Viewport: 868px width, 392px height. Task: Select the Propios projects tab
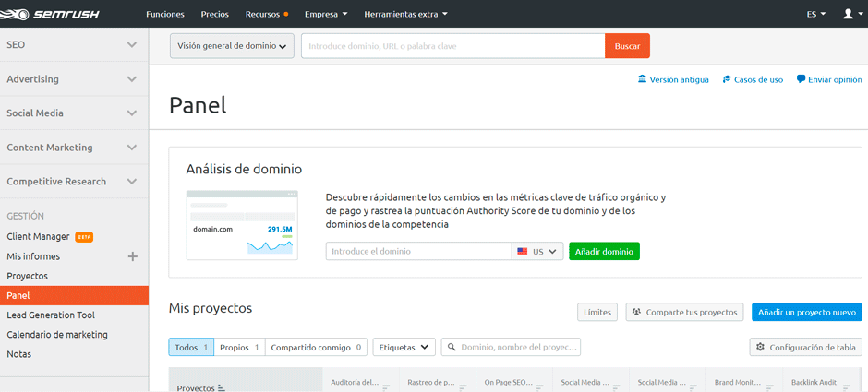(x=239, y=347)
